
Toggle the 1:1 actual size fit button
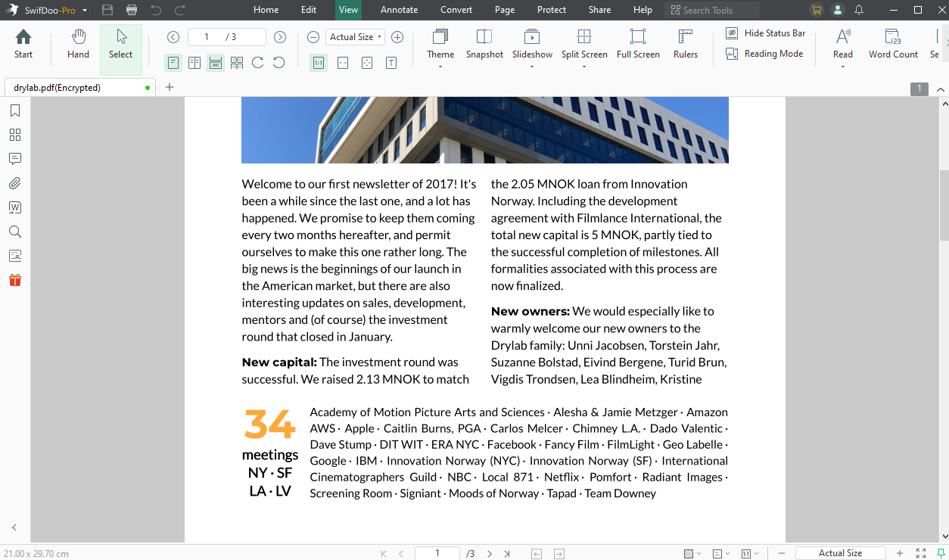(x=319, y=63)
